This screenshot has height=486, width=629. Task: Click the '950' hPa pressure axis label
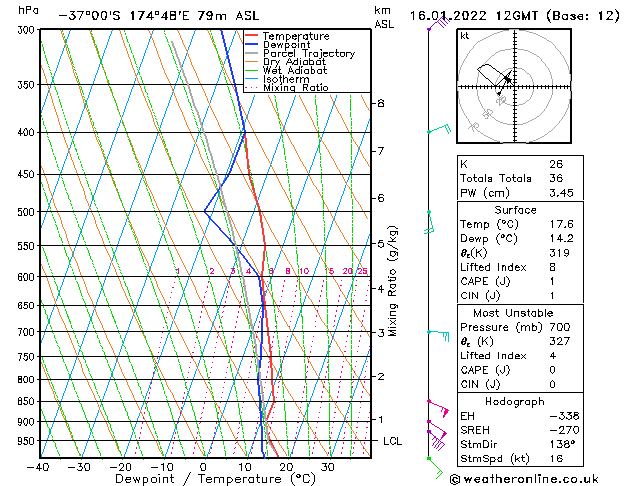28,441
